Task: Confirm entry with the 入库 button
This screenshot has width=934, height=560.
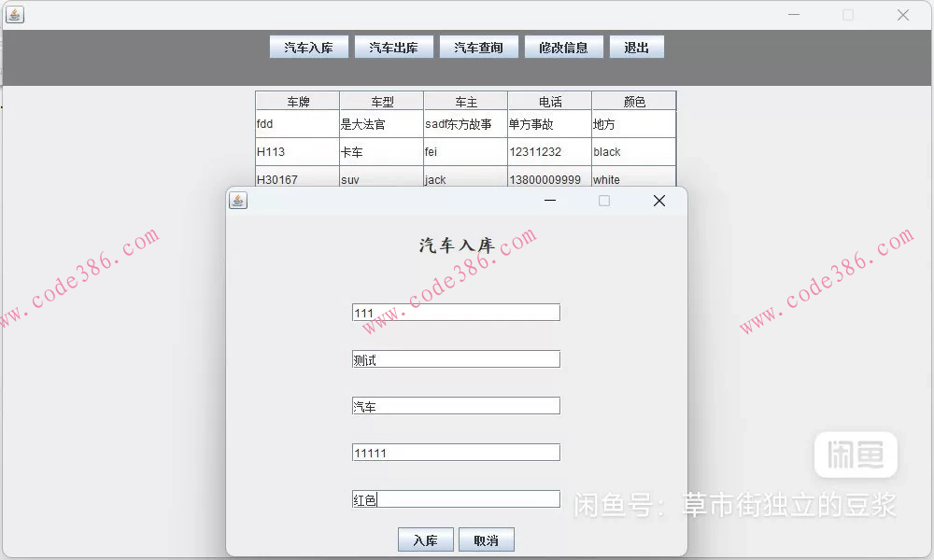Action: (x=425, y=539)
